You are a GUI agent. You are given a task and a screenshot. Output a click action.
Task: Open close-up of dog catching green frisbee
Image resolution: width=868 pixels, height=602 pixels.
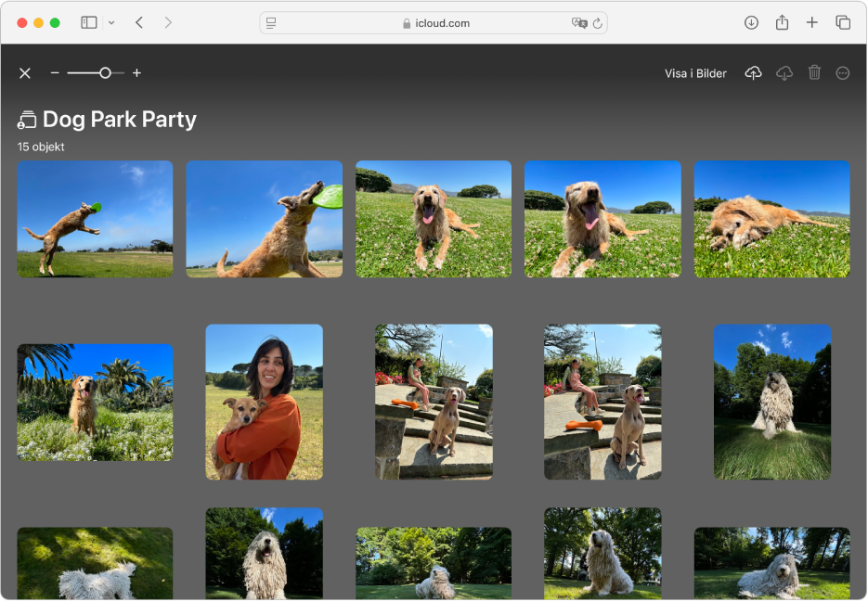click(x=264, y=219)
